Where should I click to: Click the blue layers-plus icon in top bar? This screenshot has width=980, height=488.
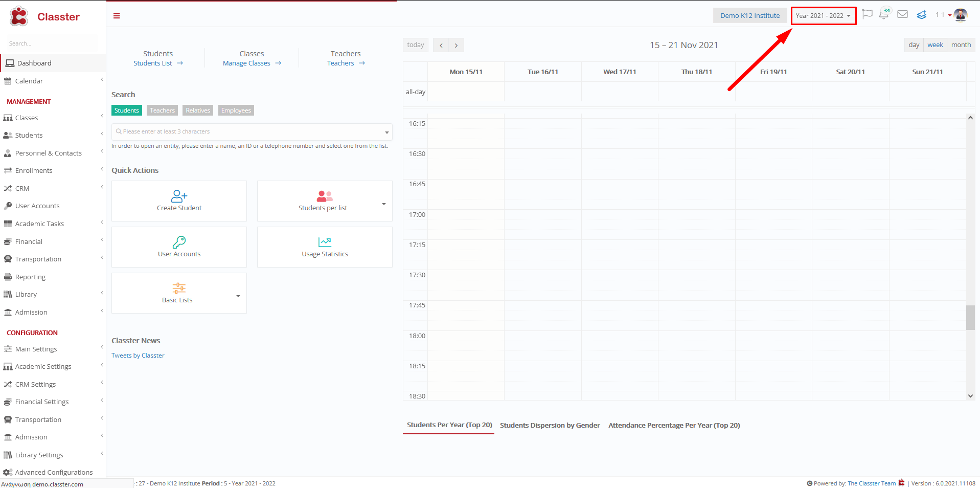tap(921, 15)
